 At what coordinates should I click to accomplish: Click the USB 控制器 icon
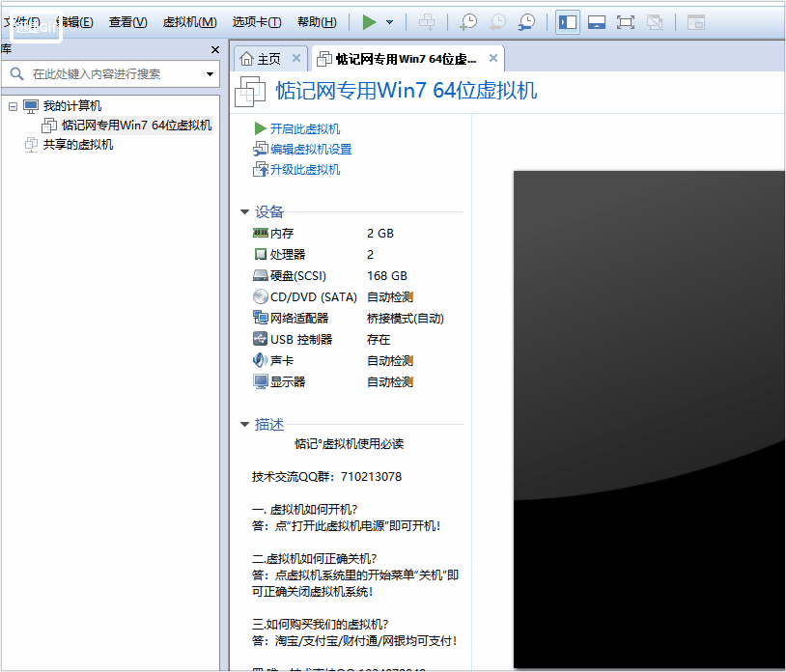pos(260,339)
